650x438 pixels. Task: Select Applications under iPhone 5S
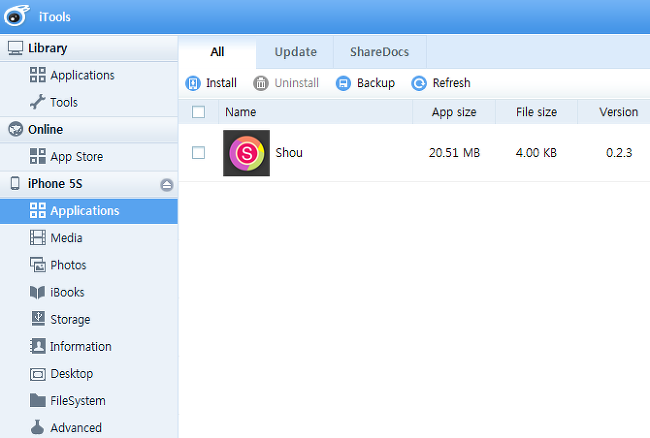(x=89, y=211)
